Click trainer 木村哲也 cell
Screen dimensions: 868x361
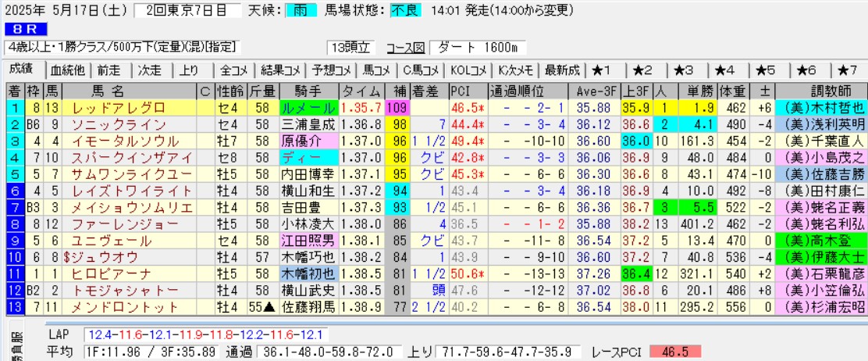click(824, 108)
